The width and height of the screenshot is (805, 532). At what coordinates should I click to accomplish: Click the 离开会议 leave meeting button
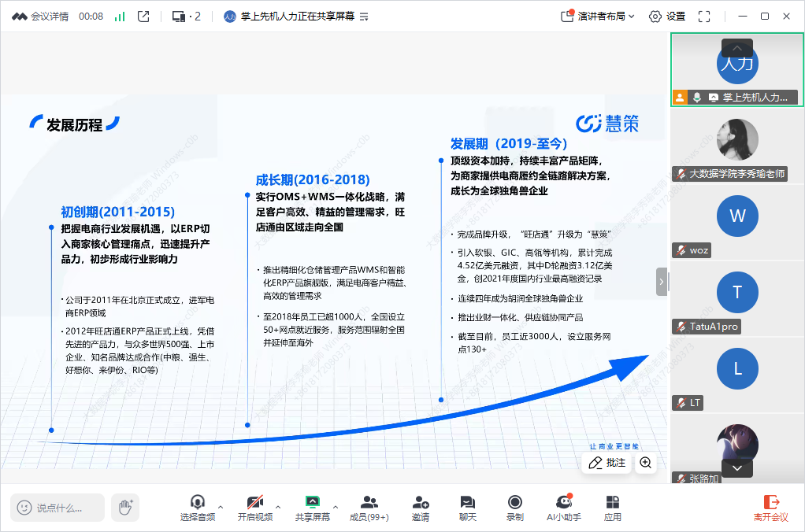(770, 508)
